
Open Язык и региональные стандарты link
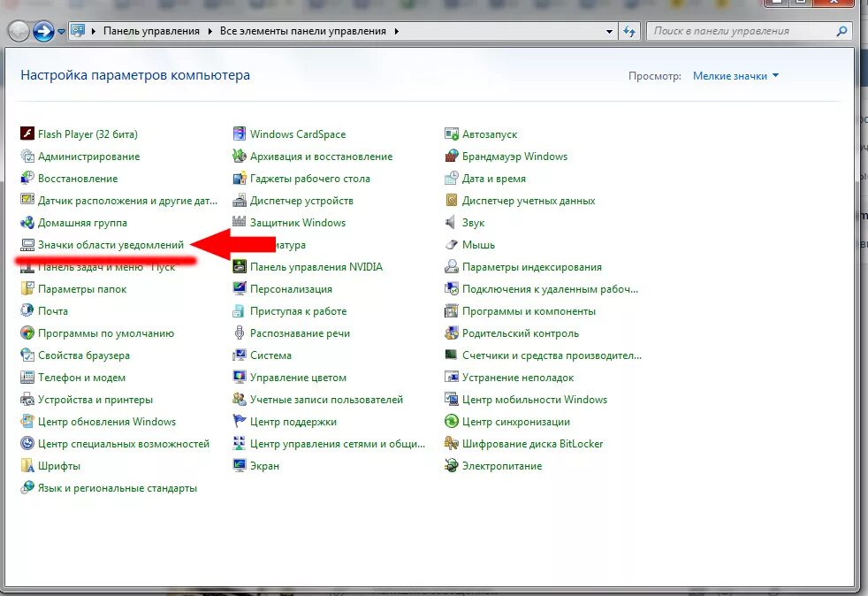coord(117,488)
